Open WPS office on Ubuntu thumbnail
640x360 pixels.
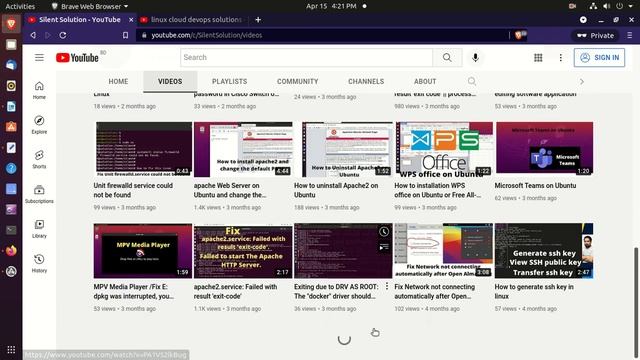[444, 149]
